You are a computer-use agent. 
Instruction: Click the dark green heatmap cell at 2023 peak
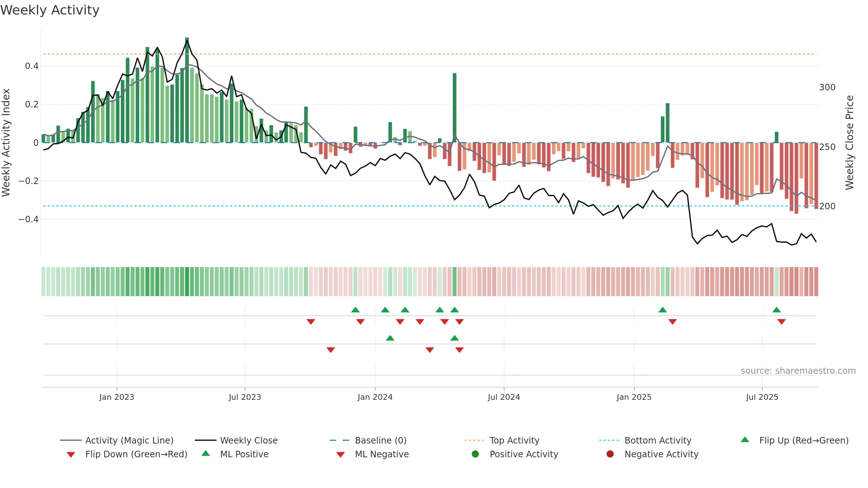[x=187, y=282]
